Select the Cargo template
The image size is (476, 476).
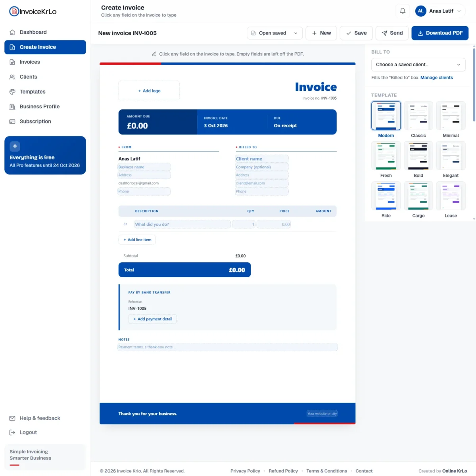click(418, 196)
